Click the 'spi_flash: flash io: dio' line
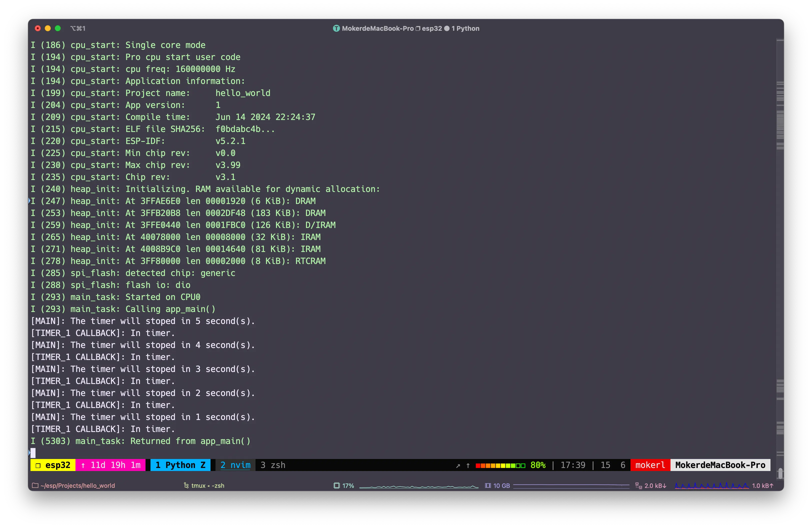Screen dimensions: 812x528 tap(110, 285)
